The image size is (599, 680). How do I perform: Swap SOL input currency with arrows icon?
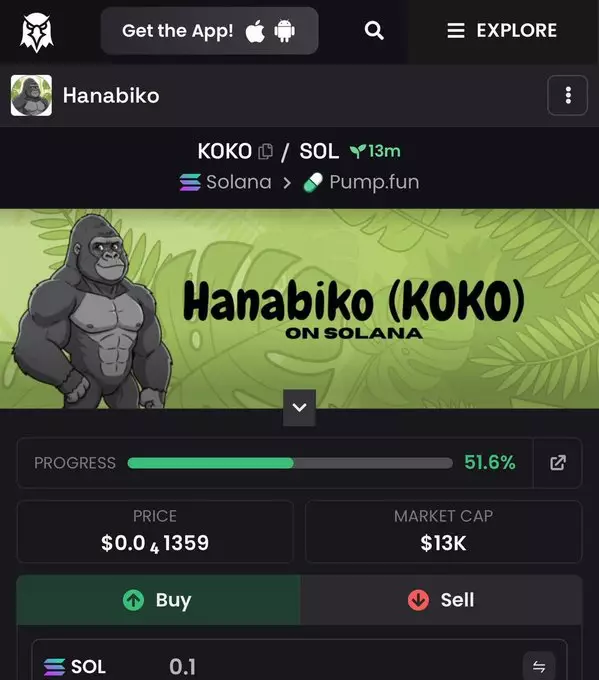[539, 666]
